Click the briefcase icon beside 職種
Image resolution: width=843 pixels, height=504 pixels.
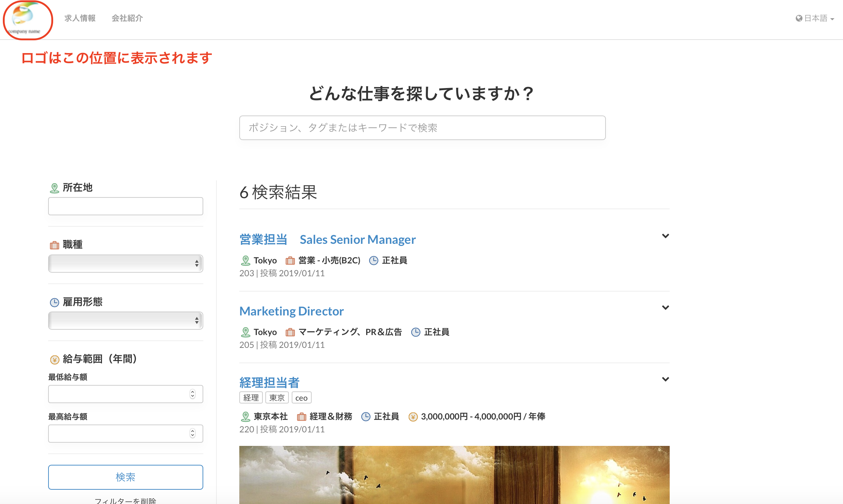[54, 245]
